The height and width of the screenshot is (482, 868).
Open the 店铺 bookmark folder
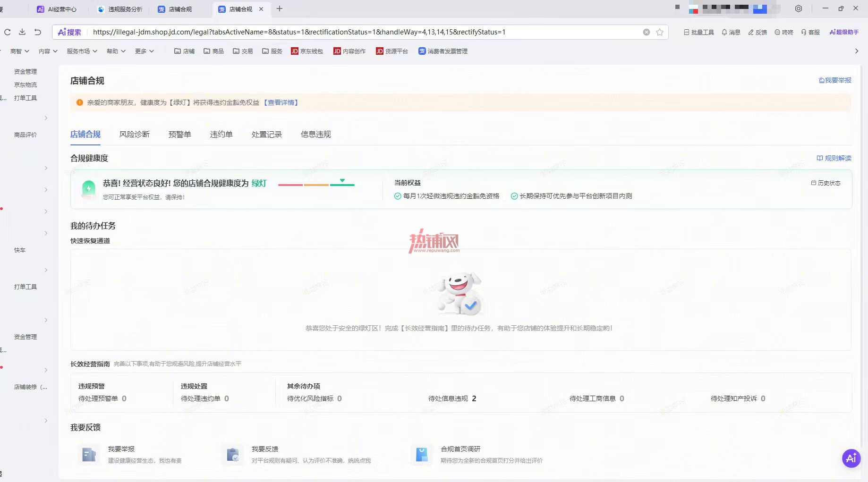coord(184,51)
